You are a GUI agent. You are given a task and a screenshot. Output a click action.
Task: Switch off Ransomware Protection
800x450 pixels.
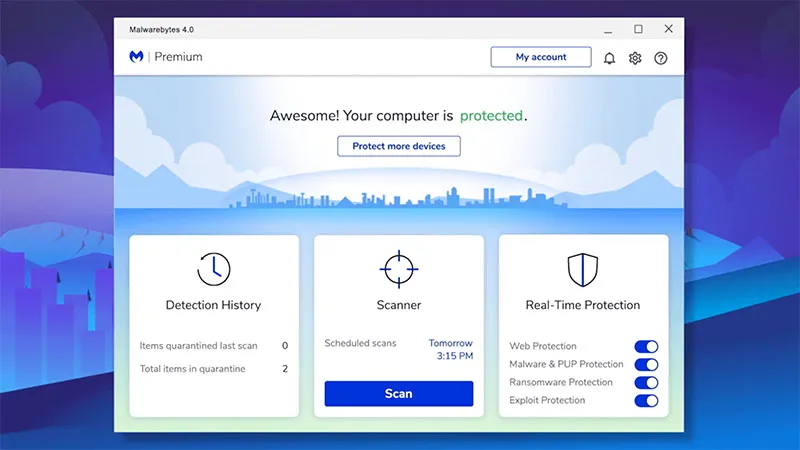tap(646, 383)
